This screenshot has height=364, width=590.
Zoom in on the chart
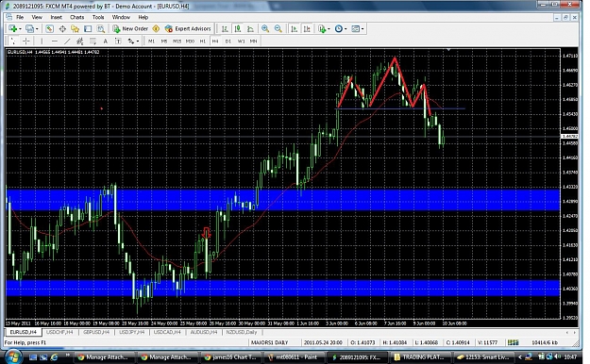point(265,28)
